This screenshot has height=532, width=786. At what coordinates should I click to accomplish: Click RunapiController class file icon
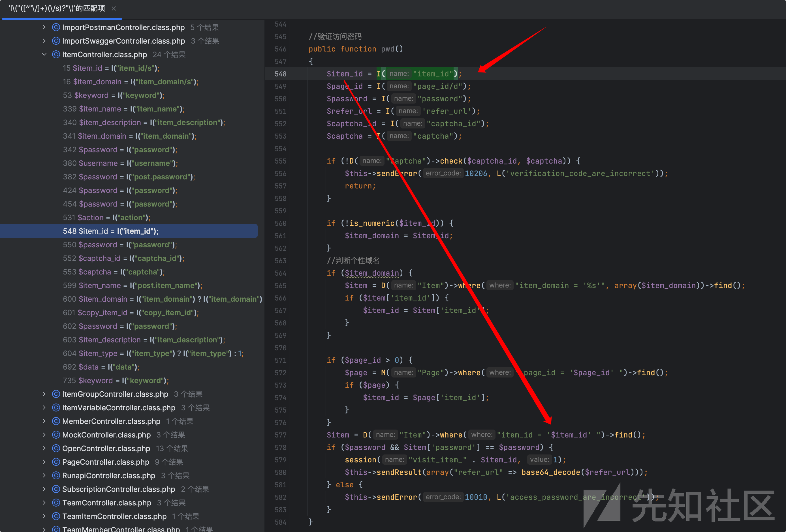pyautogui.click(x=56, y=475)
